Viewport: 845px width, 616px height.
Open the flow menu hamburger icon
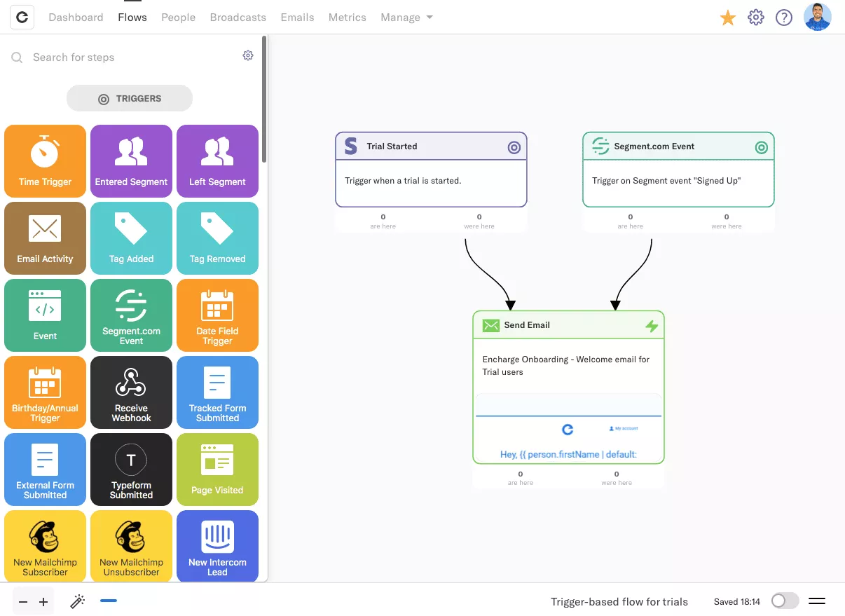(x=817, y=601)
